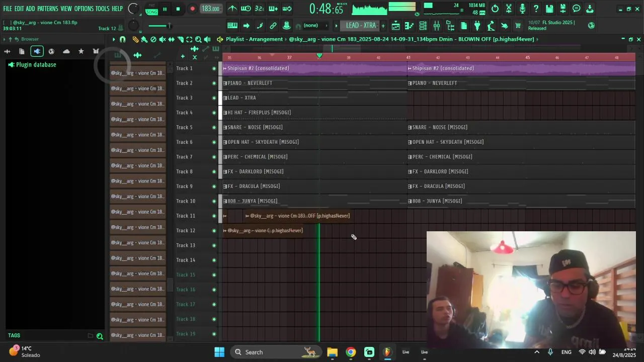Pause playback with pause button

tap(165, 9)
